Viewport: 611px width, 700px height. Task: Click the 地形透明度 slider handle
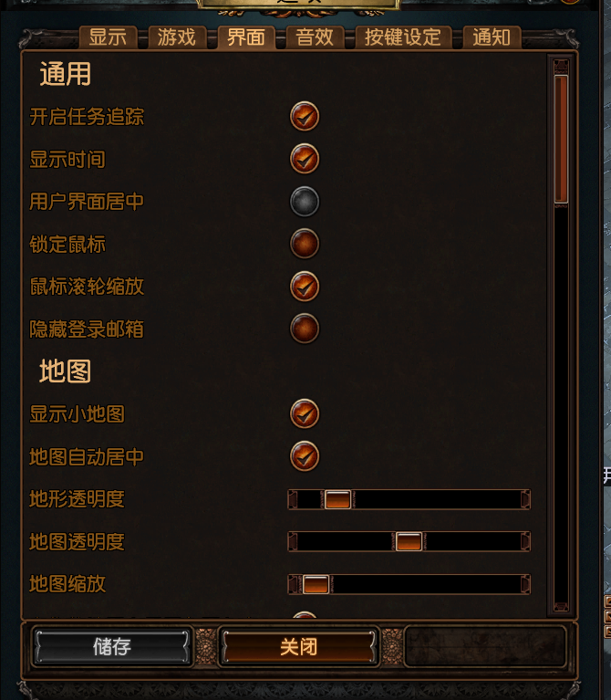337,499
